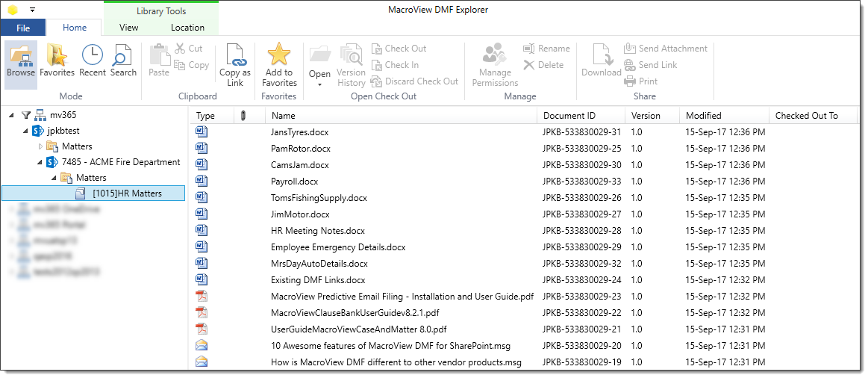Image resolution: width=868 pixels, height=378 pixels.
Task: Click Document ID JPKB-533830029-33
Action: pos(582,182)
